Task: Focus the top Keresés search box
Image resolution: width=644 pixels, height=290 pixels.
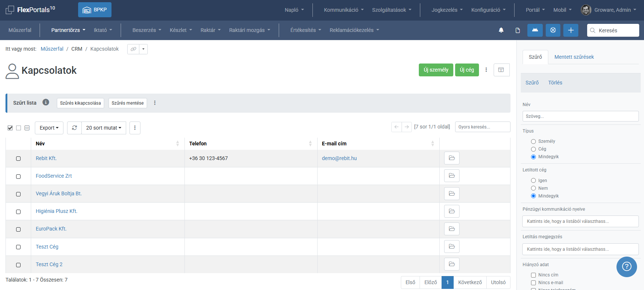Action: pos(613,30)
